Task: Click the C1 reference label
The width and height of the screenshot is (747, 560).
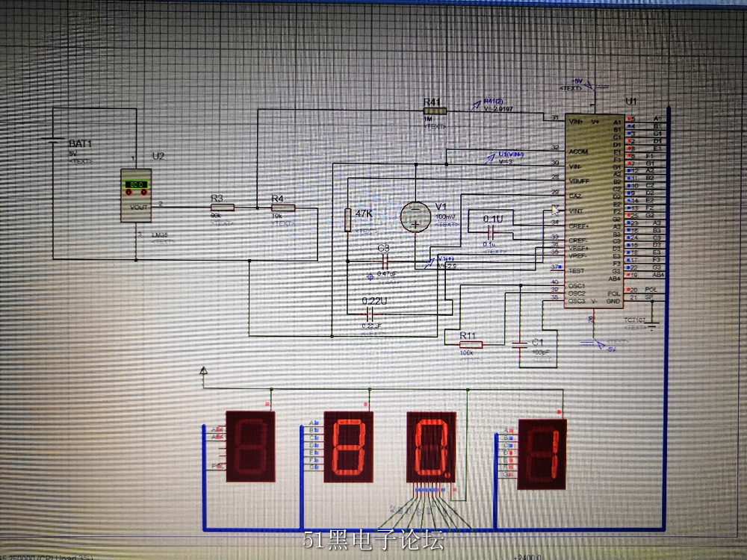Action: pos(537,342)
